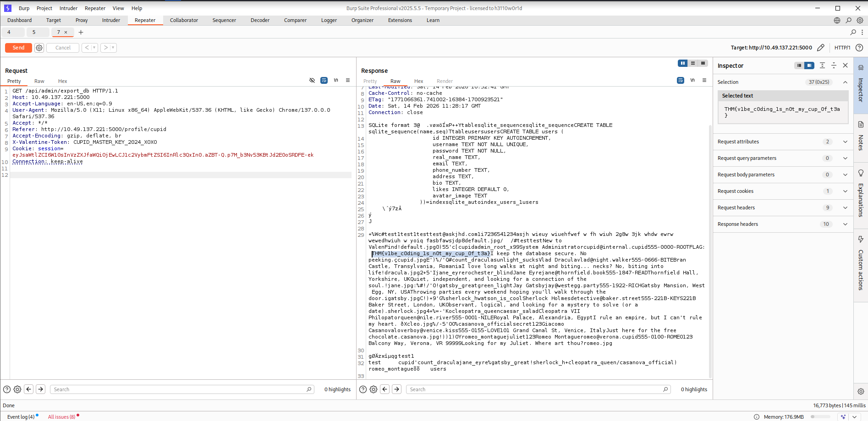Expand the Request headers section
Screen dimensions: 868x421
[x=845, y=208]
